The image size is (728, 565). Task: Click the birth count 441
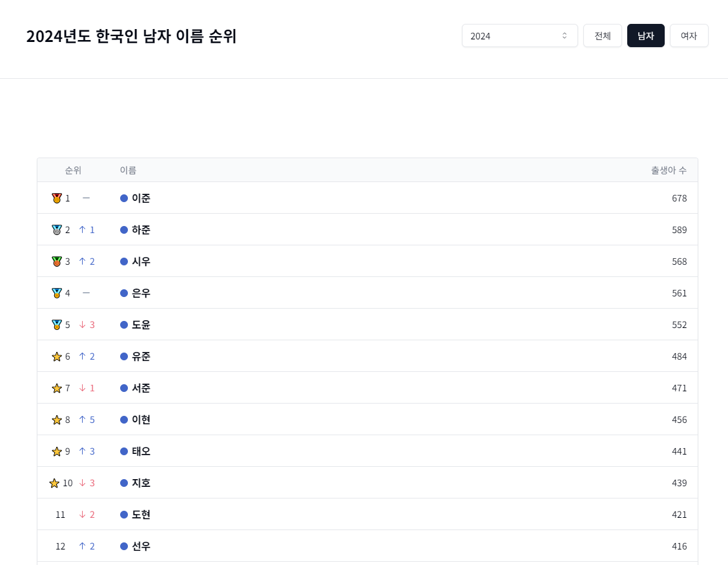click(x=680, y=451)
